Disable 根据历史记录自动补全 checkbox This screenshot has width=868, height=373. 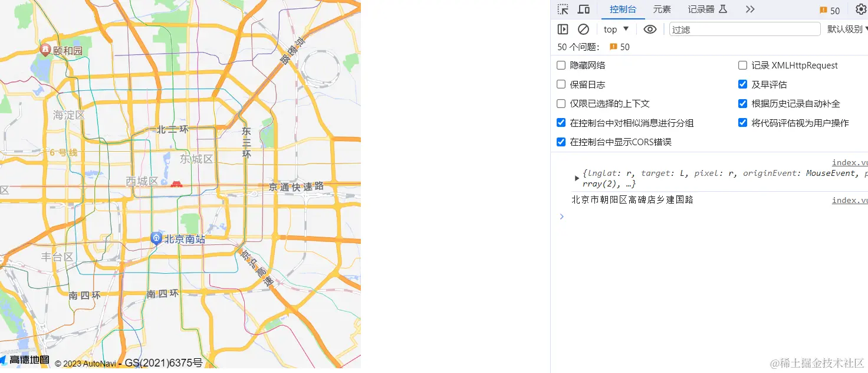[x=742, y=103]
